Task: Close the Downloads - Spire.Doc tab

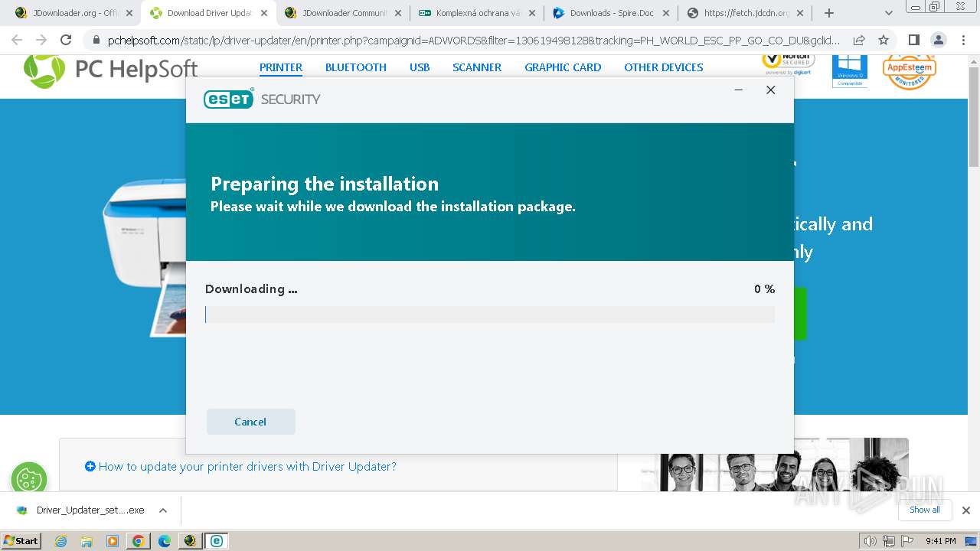Action: point(665,13)
